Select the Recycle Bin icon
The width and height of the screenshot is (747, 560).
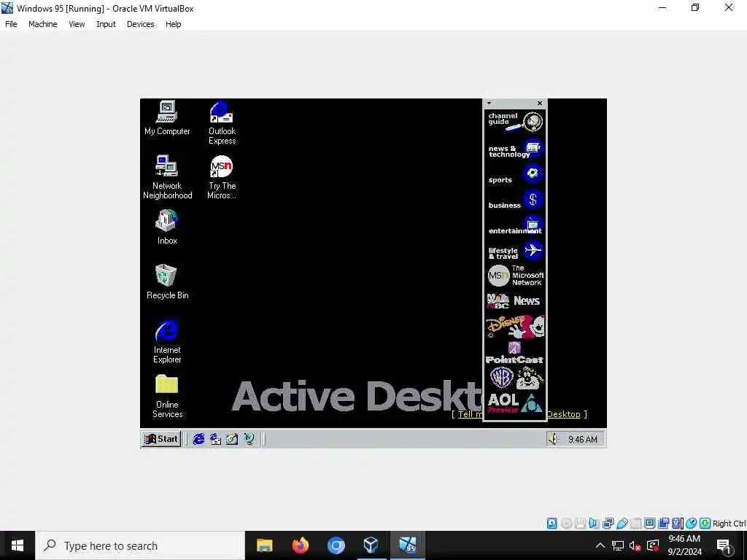[x=167, y=281]
